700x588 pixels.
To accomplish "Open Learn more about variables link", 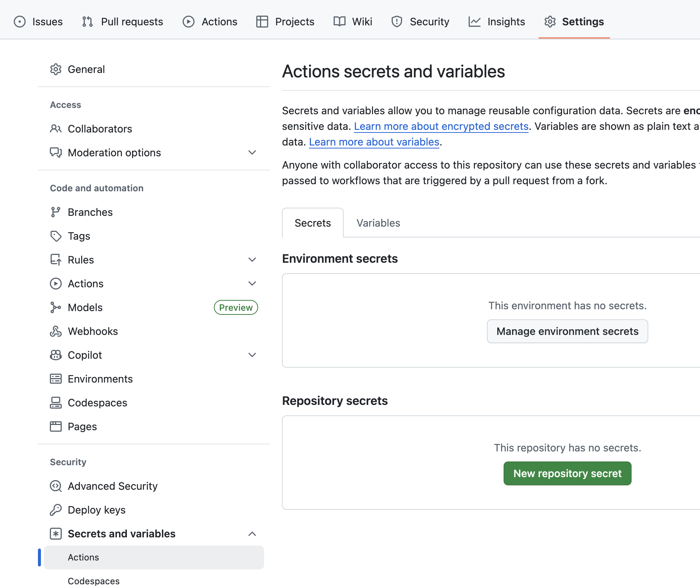I will (x=374, y=142).
